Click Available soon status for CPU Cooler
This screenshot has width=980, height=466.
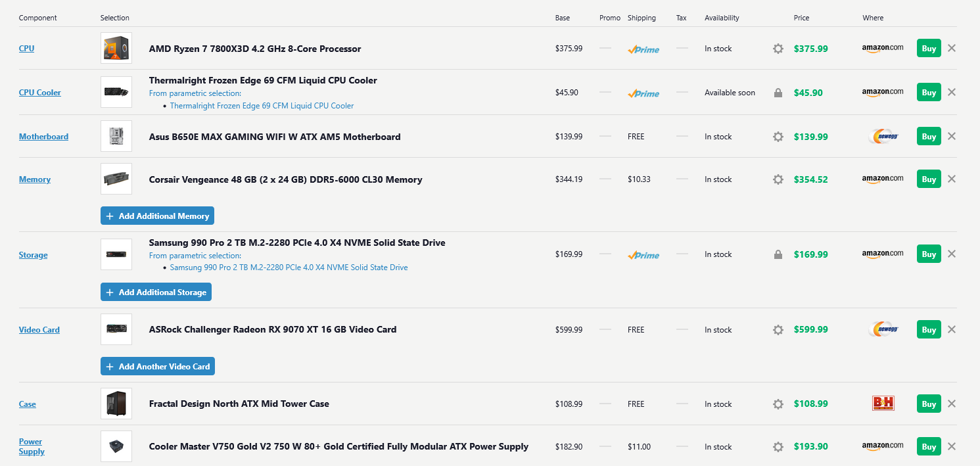(x=730, y=93)
